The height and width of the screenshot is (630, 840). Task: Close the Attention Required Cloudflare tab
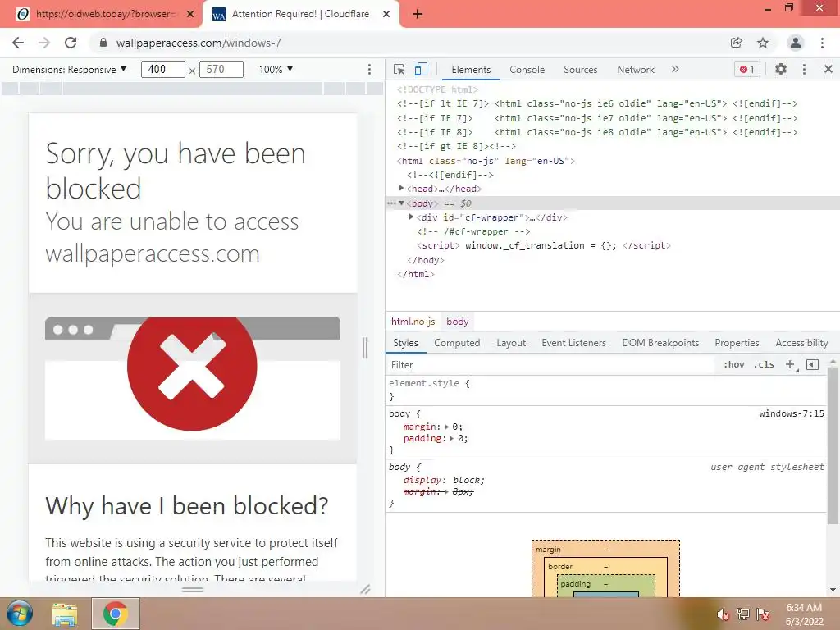[x=386, y=14]
